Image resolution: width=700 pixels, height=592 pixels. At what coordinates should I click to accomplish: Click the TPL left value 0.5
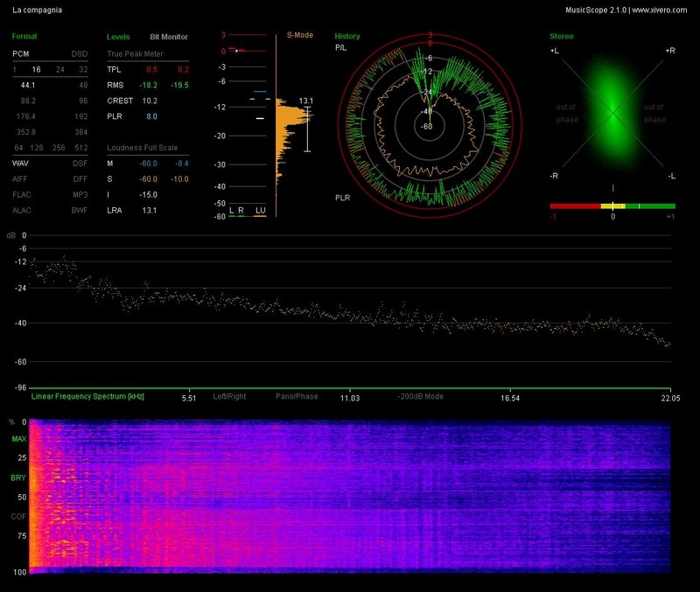151,70
